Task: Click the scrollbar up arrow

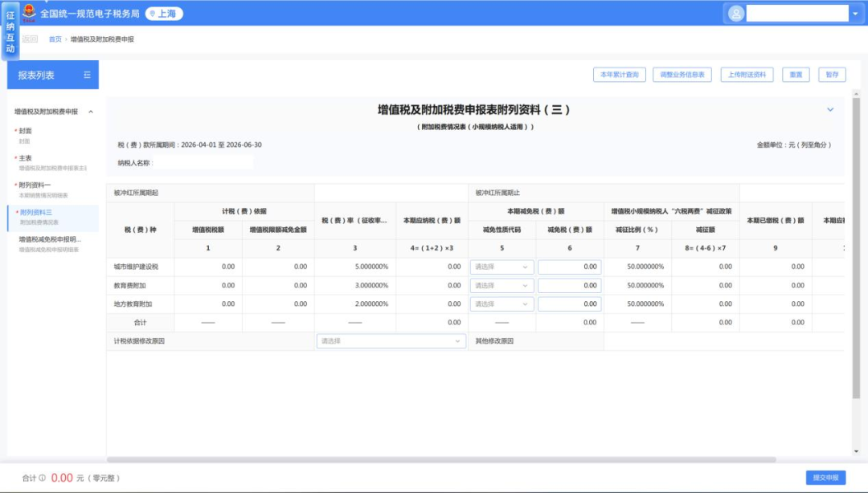Action: coord(856,93)
